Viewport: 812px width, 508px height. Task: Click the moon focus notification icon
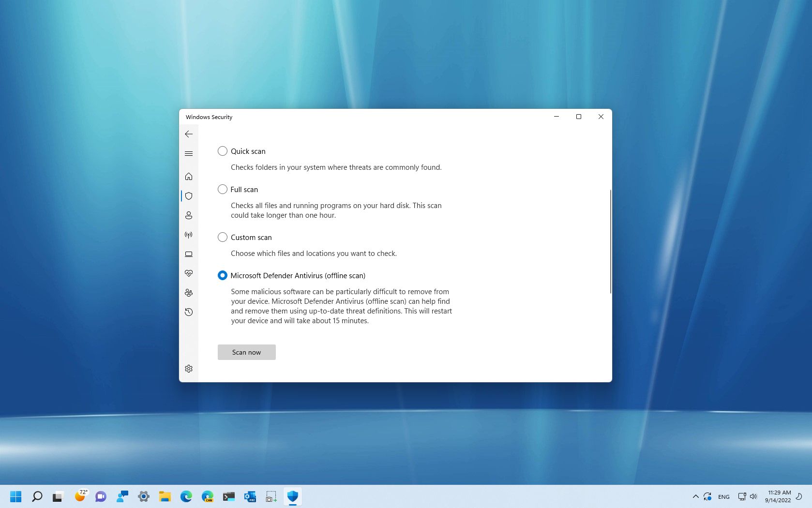pos(799,496)
